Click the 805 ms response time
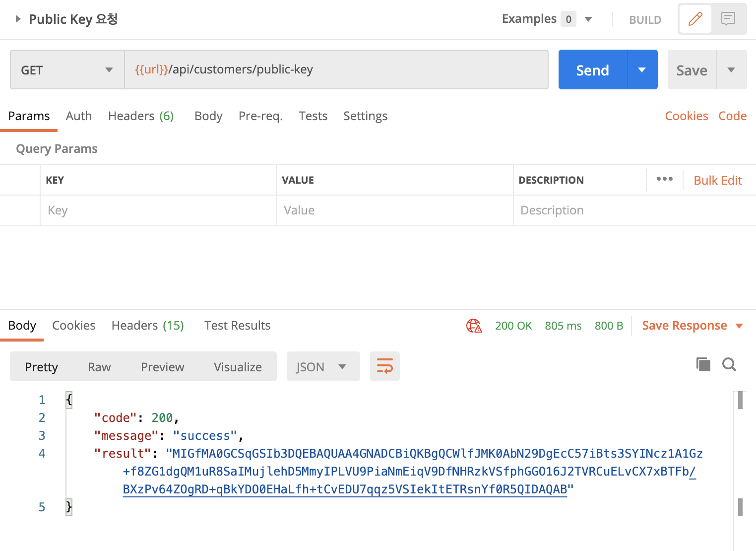 coord(563,326)
